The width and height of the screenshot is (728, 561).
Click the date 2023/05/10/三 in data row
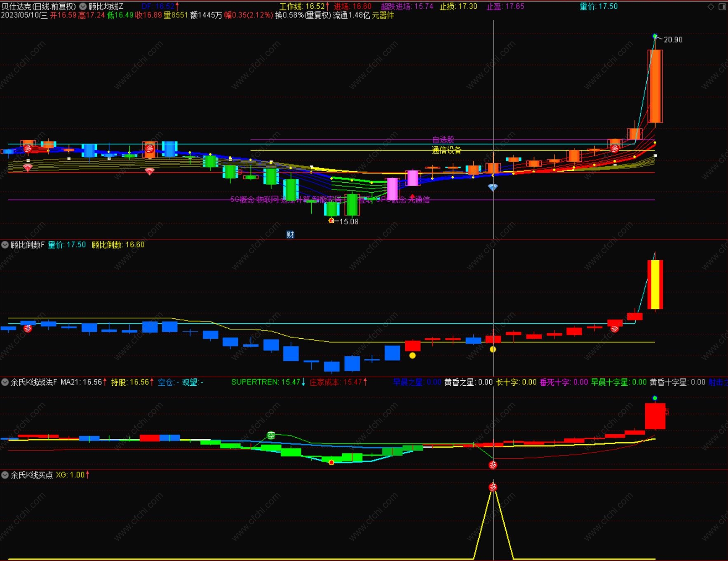pyautogui.click(x=24, y=15)
